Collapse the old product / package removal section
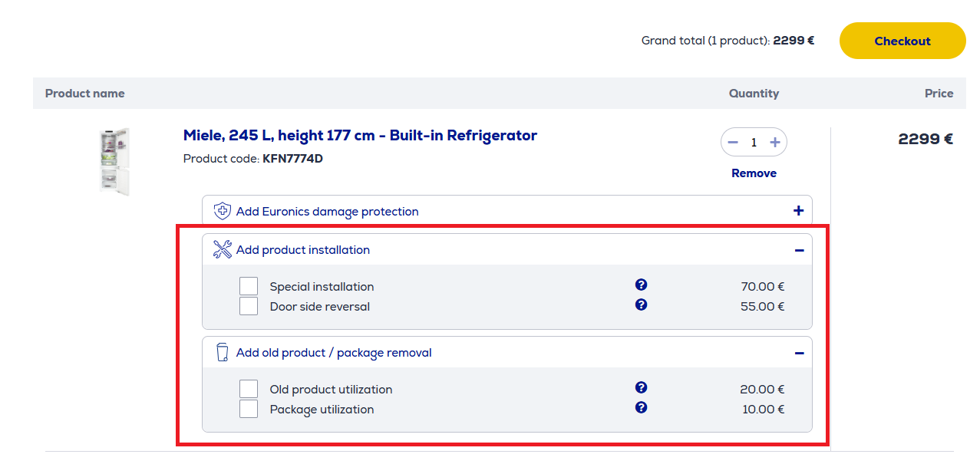This screenshot has width=980, height=474. click(x=799, y=353)
